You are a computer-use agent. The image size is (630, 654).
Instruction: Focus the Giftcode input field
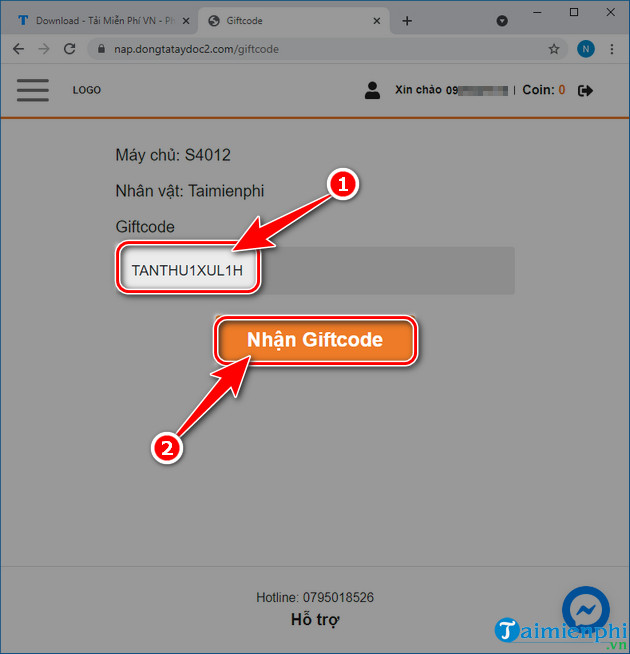click(x=315, y=271)
